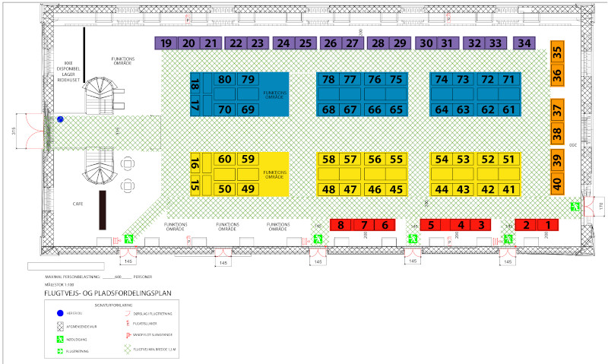Click the blue 'Her er du' location dot
The height and width of the screenshot is (364, 608).
[x=61, y=119]
